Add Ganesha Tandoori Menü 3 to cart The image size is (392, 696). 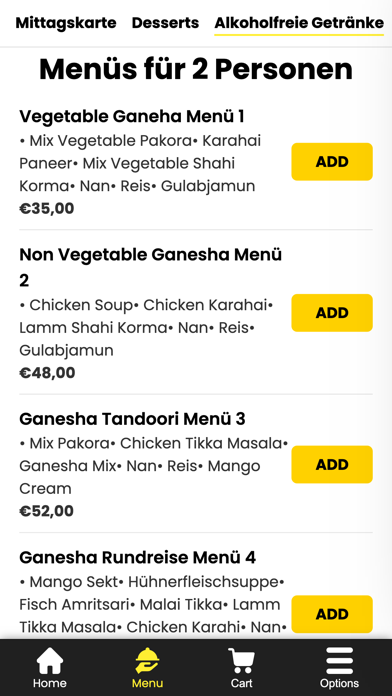332,464
